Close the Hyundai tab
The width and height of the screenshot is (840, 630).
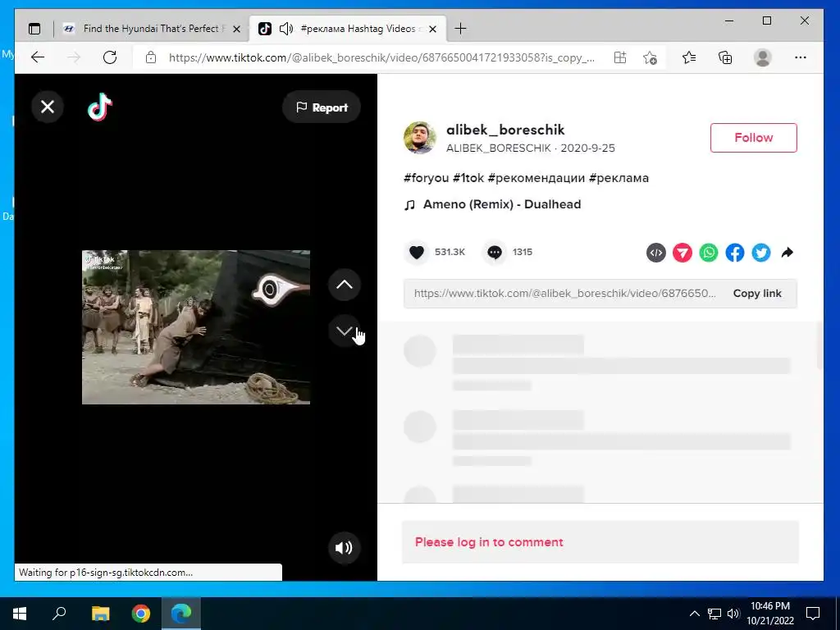pos(236,29)
